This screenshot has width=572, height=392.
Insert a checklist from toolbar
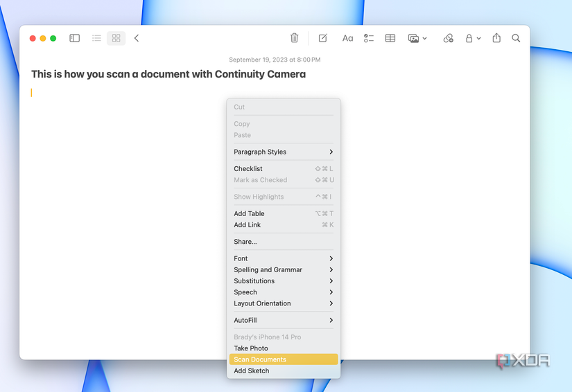[x=368, y=38]
